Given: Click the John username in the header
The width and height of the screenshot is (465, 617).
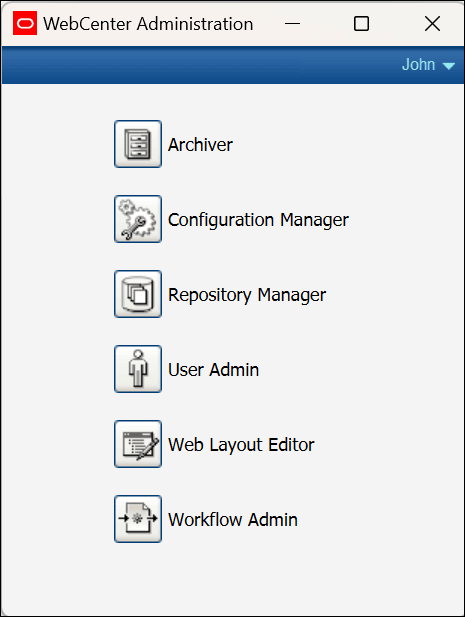Looking at the screenshot, I should coord(418,65).
